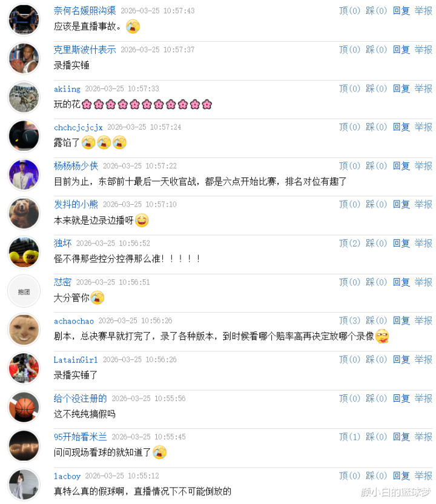Open the 抱团 avatar of user 怼密
Image resolution: width=436 pixels, height=504 pixels.
[24, 291]
